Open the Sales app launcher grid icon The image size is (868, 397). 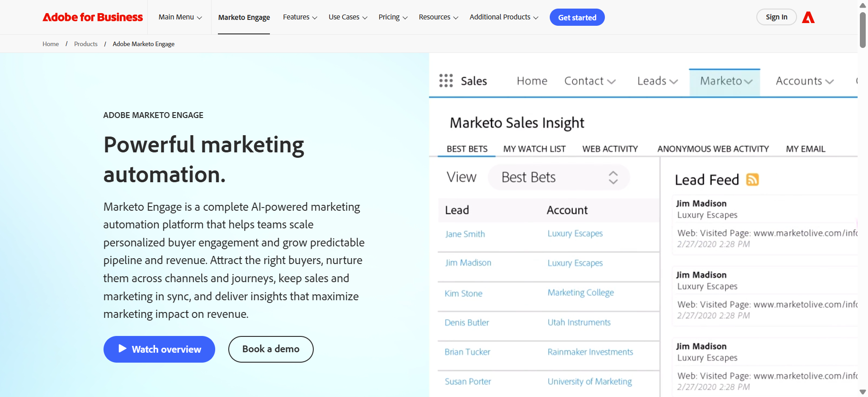pyautogui.click(x=446, y=81)
